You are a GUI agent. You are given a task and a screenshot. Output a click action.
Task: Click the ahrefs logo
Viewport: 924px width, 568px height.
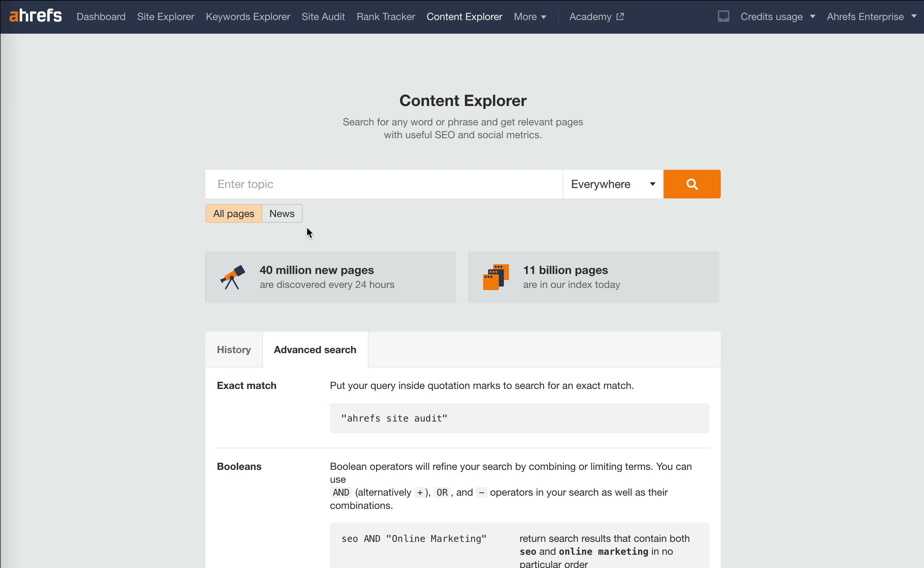[36, 16]
